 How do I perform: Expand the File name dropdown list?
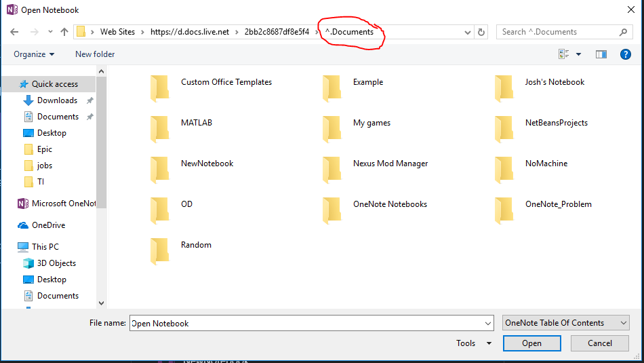tap(488, 323)
